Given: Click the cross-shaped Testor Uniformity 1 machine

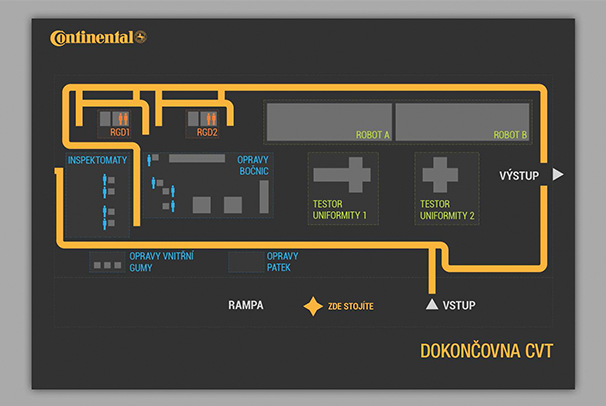Looking at the screenshot, I should pyautogui.click(x=342, y=174).
